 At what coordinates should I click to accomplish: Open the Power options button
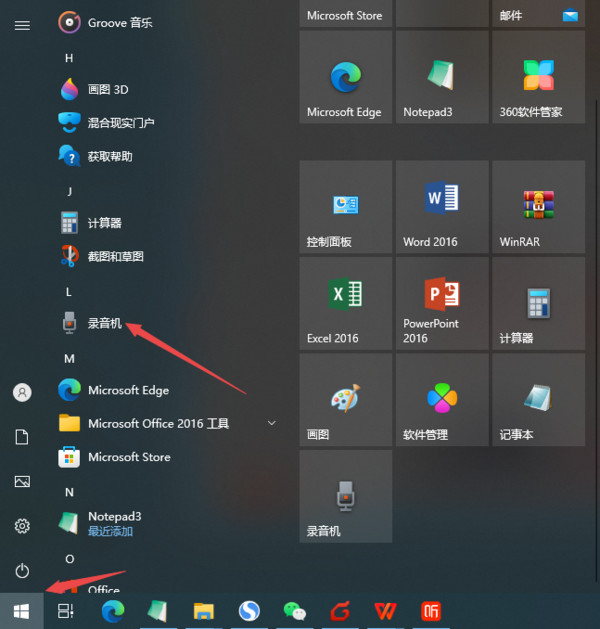22,570
